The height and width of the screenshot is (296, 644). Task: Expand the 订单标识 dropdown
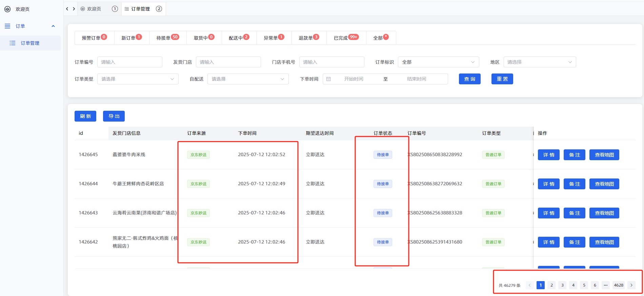(x=438, y=62)
